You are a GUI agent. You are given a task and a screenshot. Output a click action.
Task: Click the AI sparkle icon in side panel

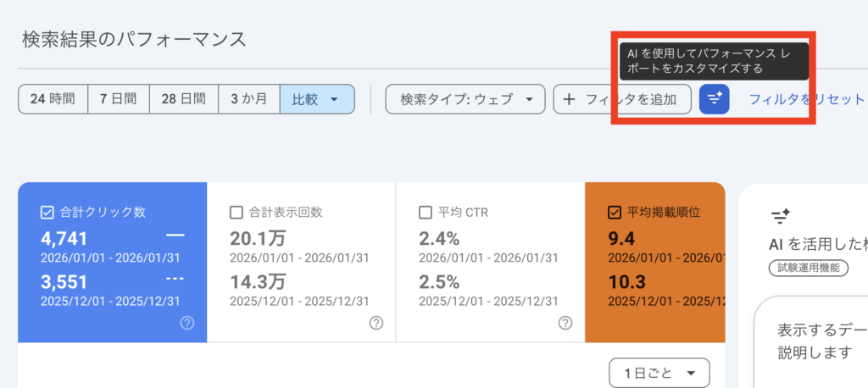[780, 216]
